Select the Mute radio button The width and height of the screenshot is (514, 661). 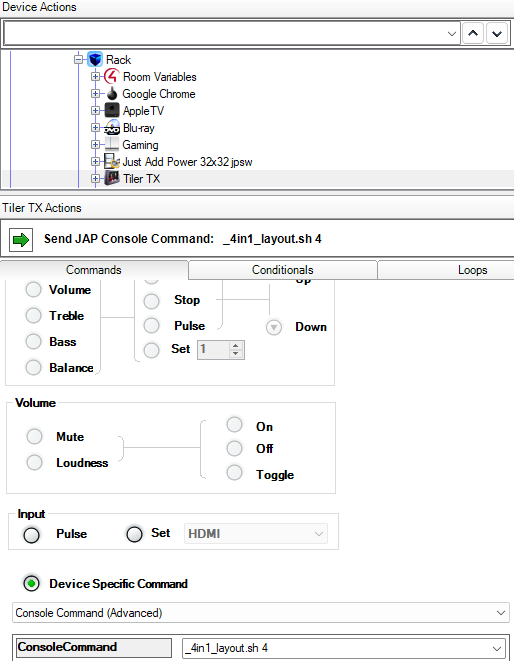[35, 436]
